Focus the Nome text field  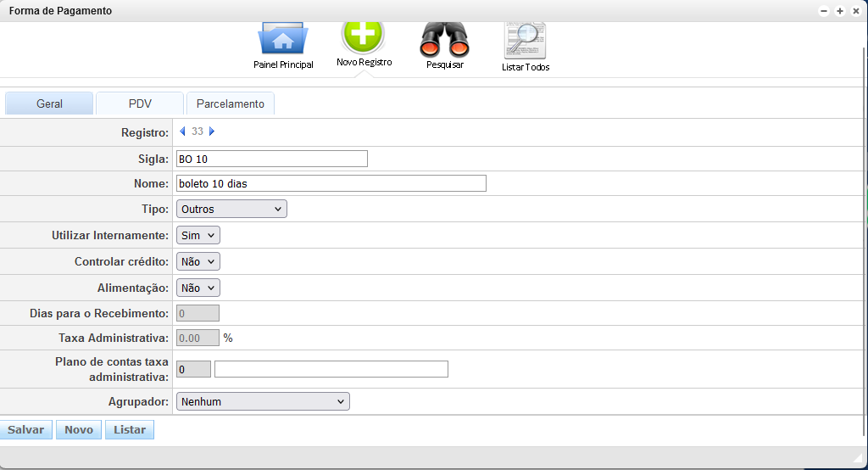pyautogui.click(x=331, y=183)
